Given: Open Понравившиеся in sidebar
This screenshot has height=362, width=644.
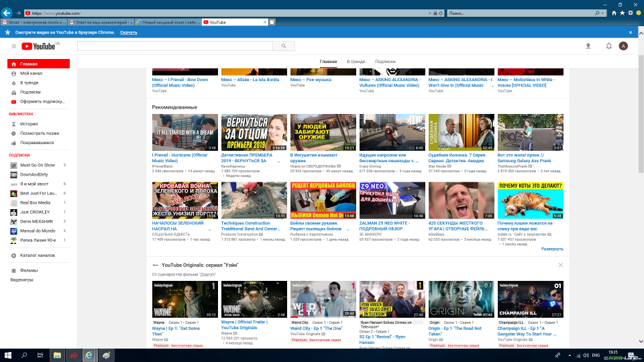Looking at the screenshot, I should (x=36, y=143).
